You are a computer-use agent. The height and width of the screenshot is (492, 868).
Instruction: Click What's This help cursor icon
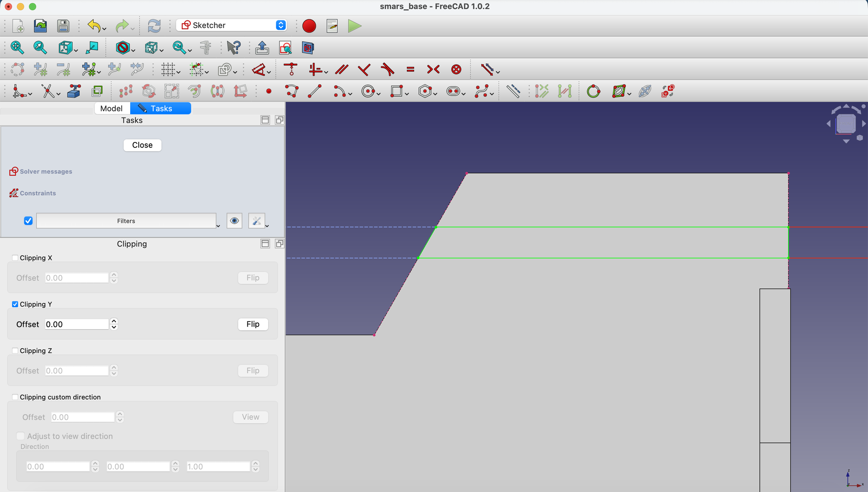click(x=234, y=47)
